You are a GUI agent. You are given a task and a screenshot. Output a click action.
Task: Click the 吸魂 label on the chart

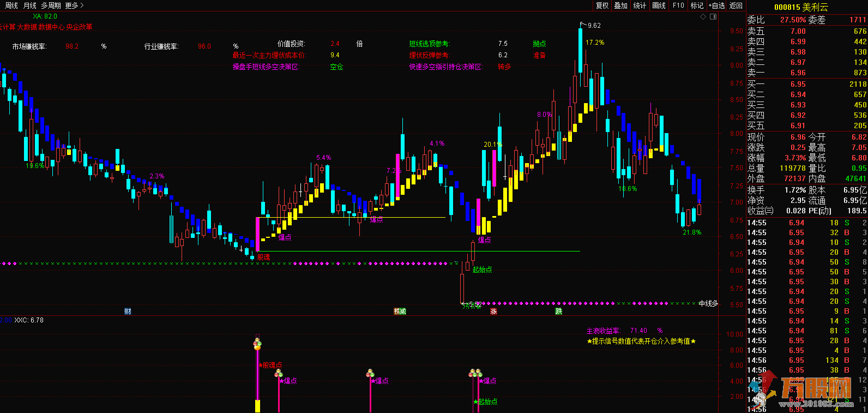pyautogui.click(x=263, y=257)
